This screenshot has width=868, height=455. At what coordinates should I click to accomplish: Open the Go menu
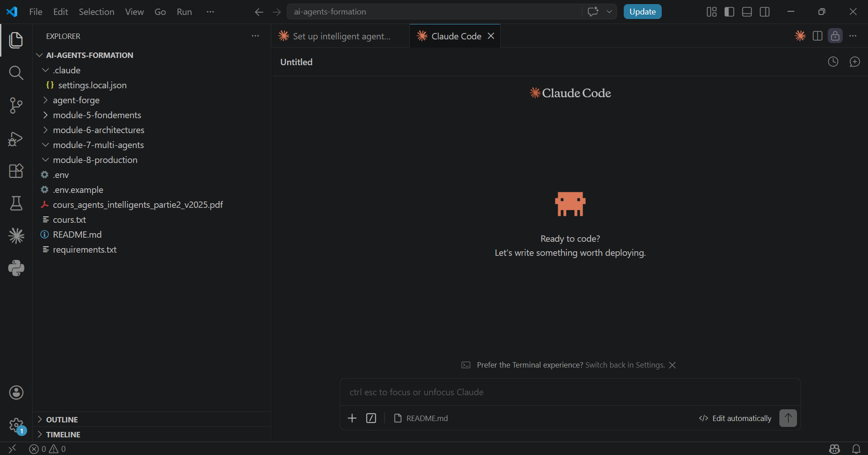160,12
